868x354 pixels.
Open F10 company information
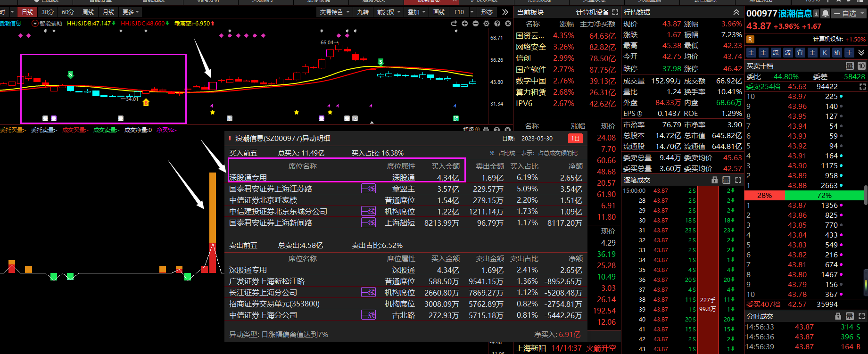click(459, 12)
